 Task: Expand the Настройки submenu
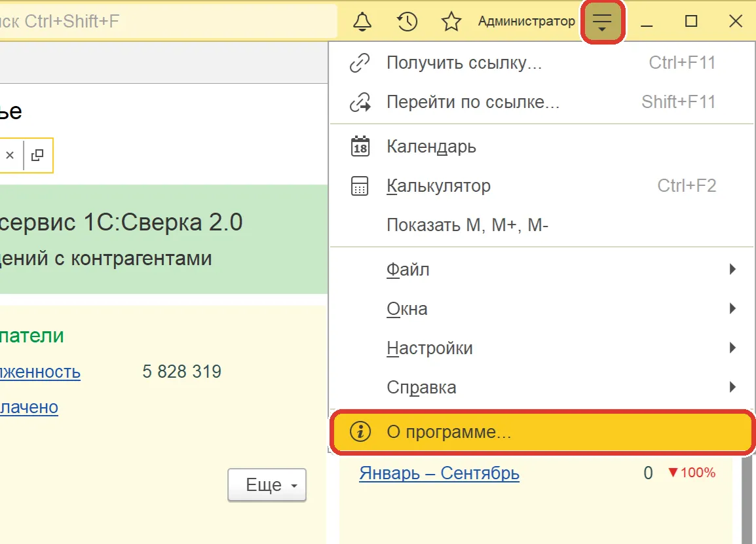pos(541,348)
